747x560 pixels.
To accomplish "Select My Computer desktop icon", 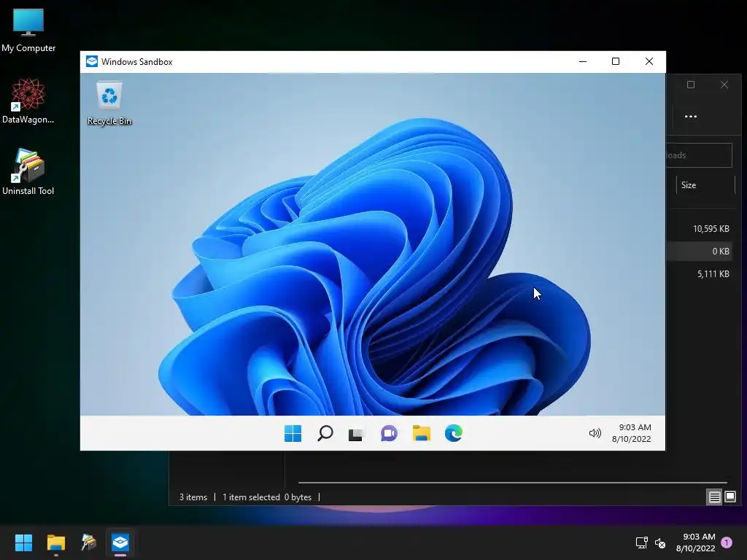I will point(28,30).
